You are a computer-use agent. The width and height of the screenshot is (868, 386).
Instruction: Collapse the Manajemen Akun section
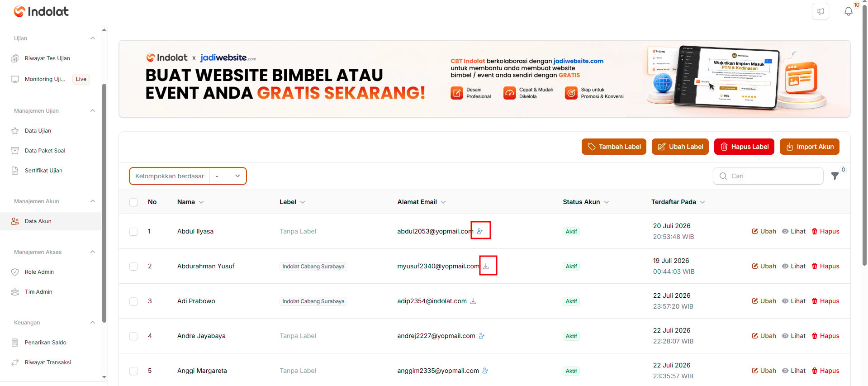pos(93,201)
